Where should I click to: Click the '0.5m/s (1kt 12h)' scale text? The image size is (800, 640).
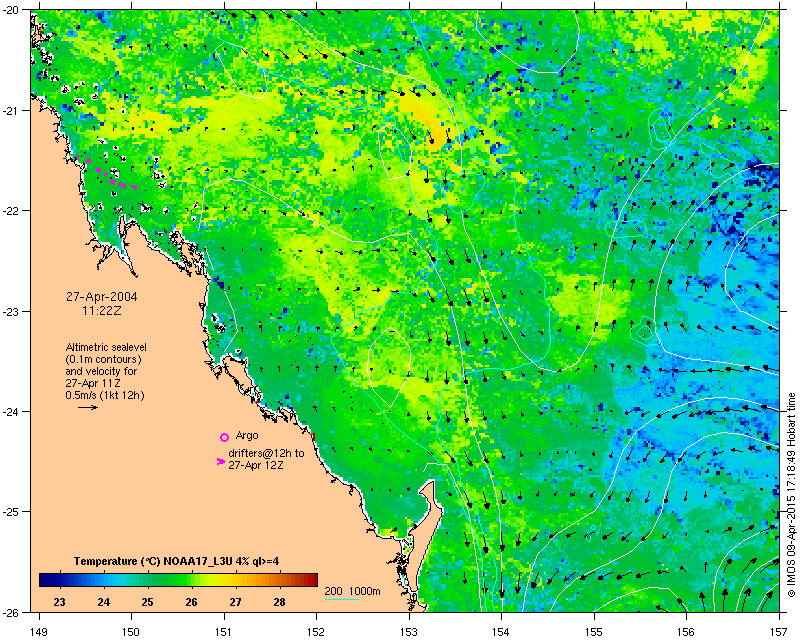click(105, 396)
